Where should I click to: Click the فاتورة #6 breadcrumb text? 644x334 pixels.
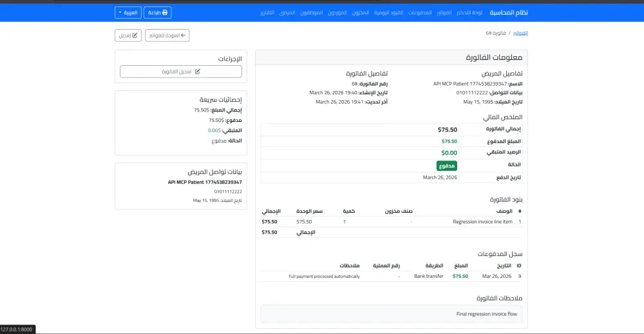coord(496,33)
